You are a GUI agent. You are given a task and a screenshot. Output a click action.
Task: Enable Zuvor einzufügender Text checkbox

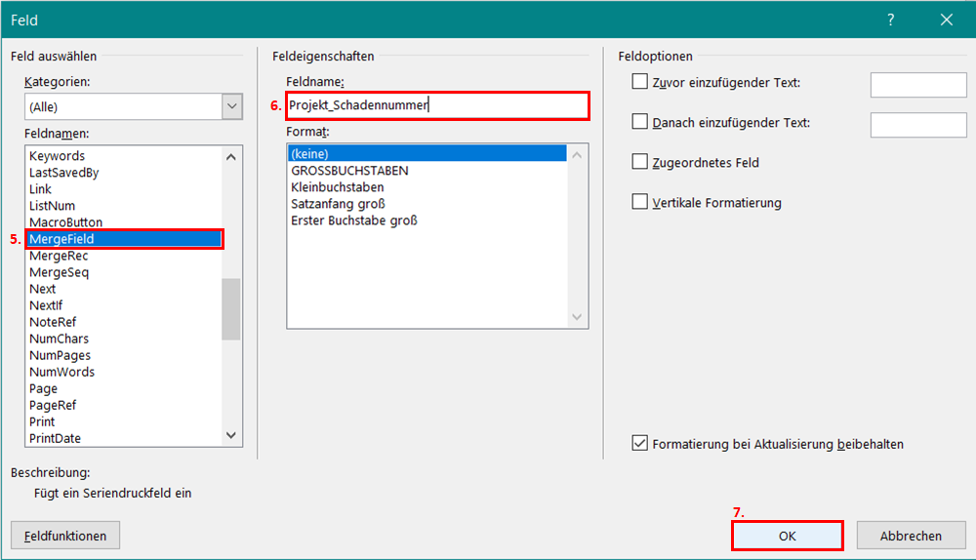640,82
